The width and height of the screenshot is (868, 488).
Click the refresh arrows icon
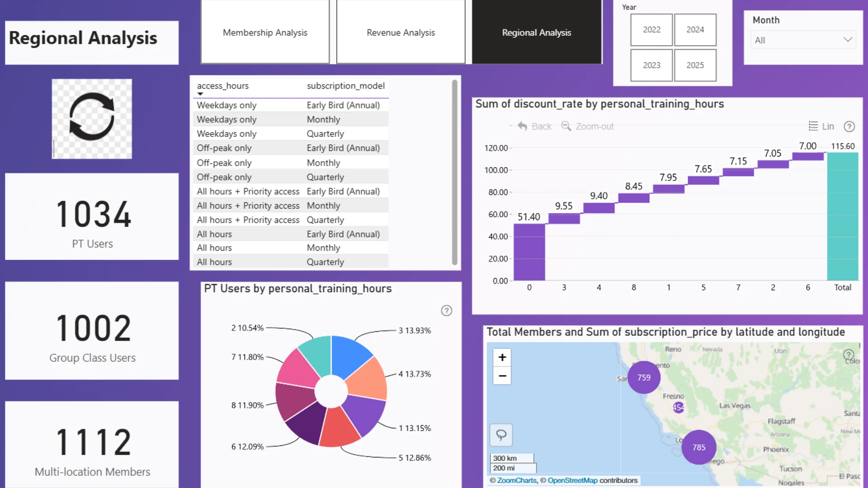pos(92,117)
